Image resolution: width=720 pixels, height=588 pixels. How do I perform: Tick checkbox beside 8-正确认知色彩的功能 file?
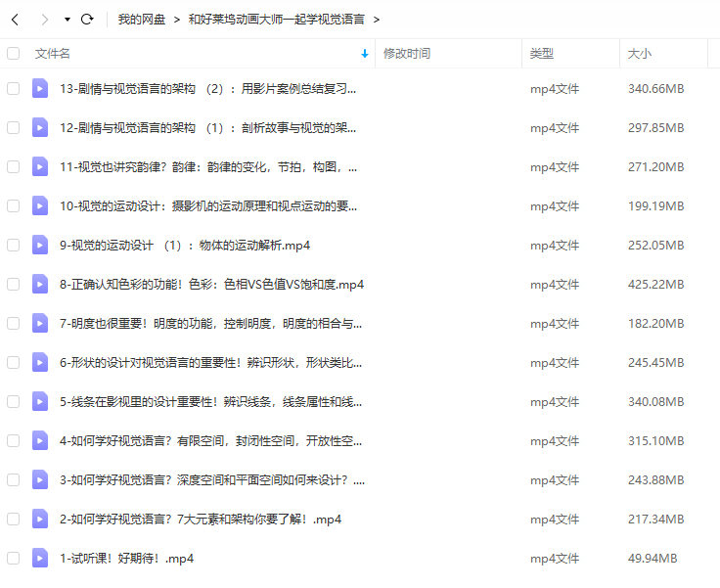[13, 285]
